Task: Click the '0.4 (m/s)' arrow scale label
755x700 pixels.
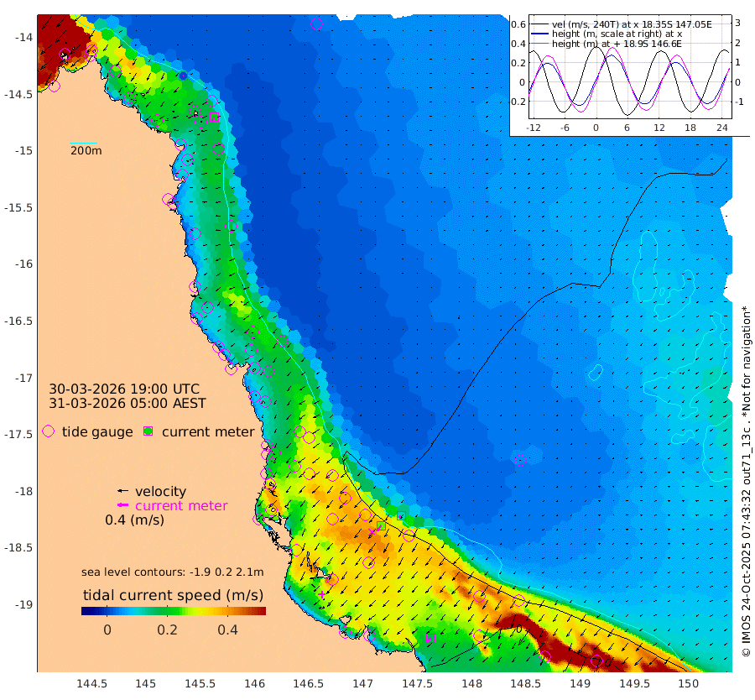Action: pyautogui.click(x=135, y=520)
